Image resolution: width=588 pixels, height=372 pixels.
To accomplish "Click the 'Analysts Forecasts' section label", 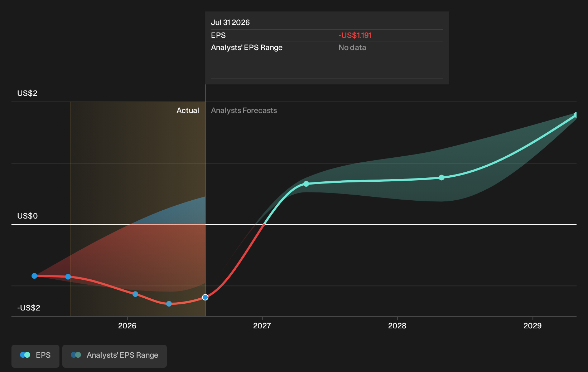I will [x=244, y=111].
